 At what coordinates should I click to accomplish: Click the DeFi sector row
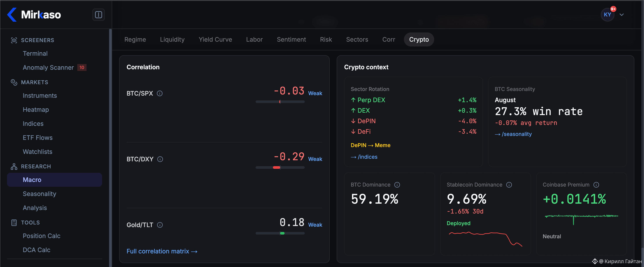[414, 132]
